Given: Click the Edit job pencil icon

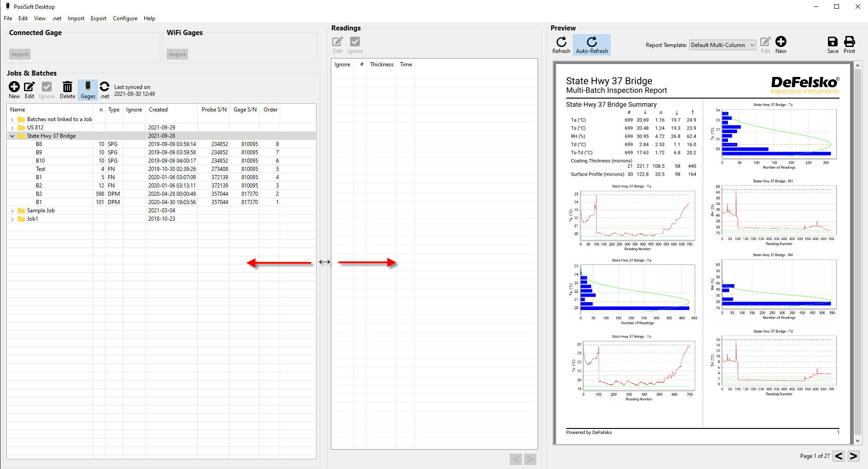Looking at the screenshot, I should 29,87.
